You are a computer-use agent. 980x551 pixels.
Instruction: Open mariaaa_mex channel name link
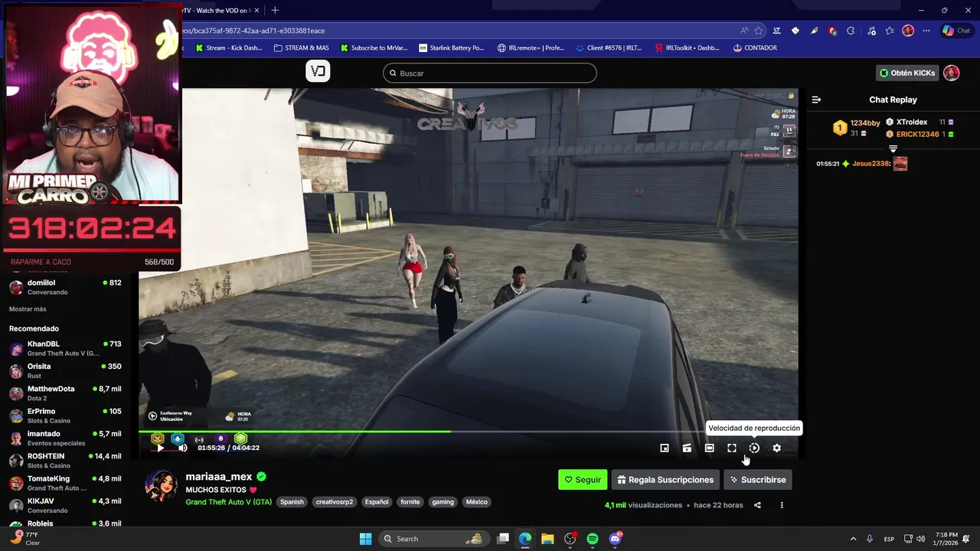[x=219, y=476]
